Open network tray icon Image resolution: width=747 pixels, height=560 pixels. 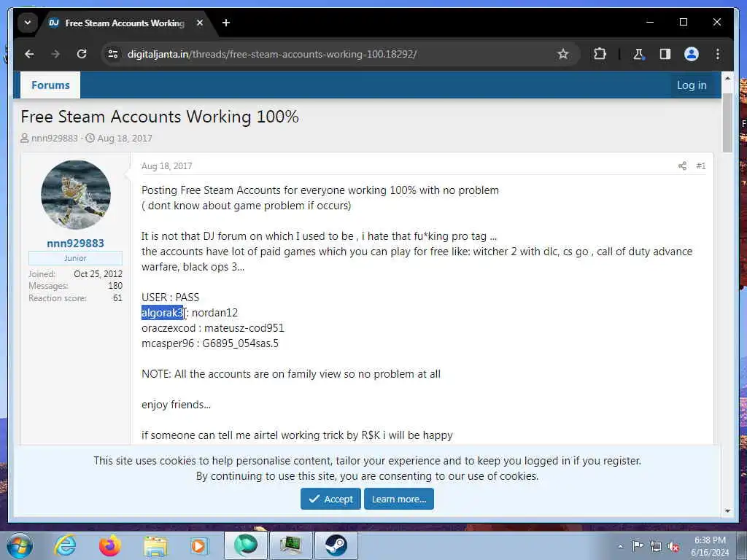[656, 546]
